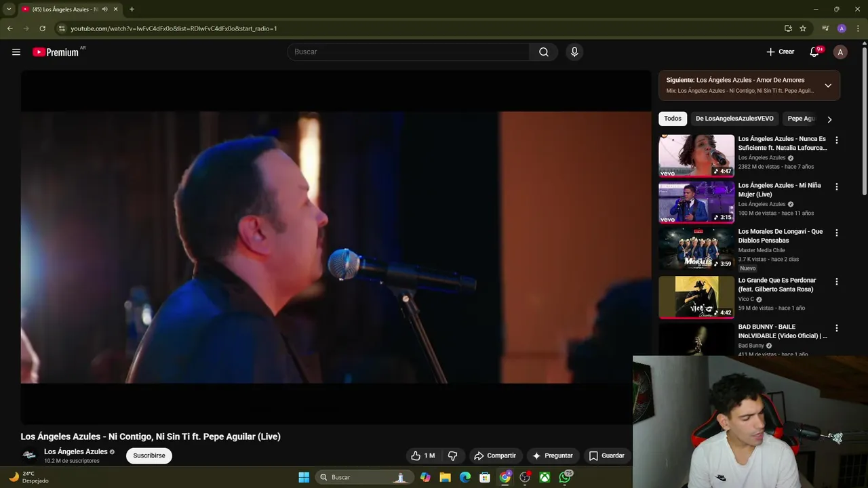Like the video with thumbs up
This screenshot has width=868, height=488.
click(423, 455)
